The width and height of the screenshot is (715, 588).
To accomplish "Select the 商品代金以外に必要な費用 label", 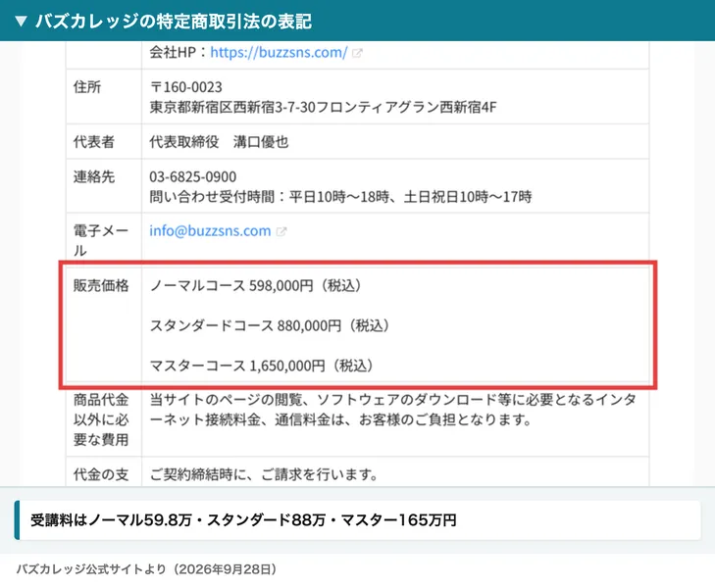I will 101,419.
